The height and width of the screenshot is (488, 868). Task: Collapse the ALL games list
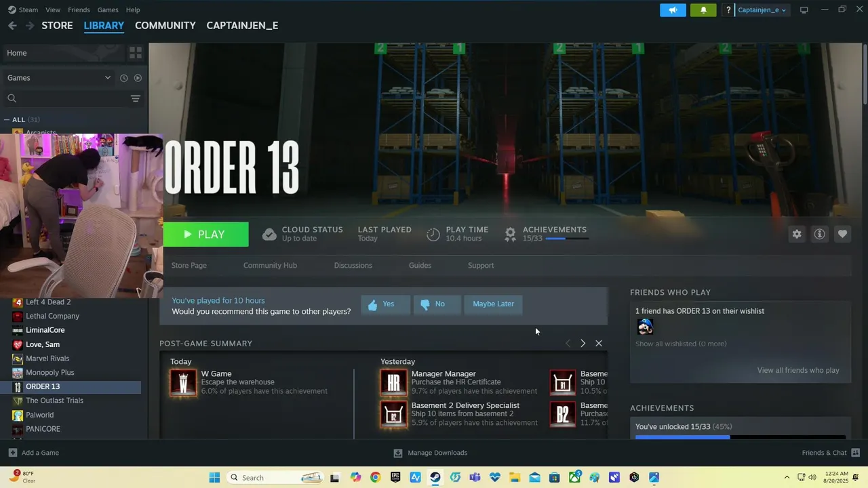point(7,120)
